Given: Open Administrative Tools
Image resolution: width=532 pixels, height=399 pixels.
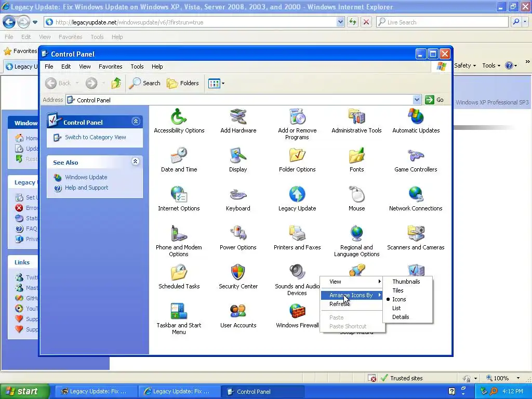Looking at the screenshot, I should tap(356, 121).
